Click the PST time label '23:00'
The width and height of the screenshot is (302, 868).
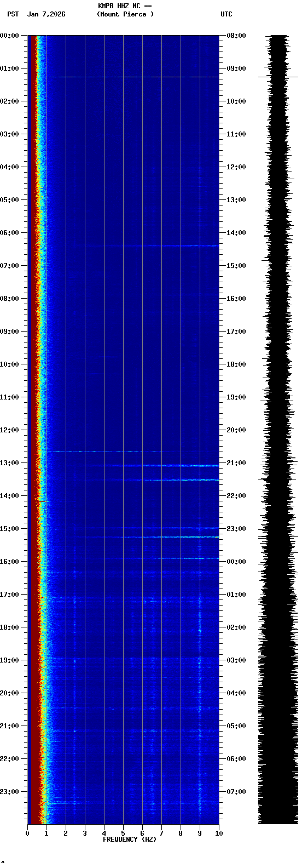point(9,792)
